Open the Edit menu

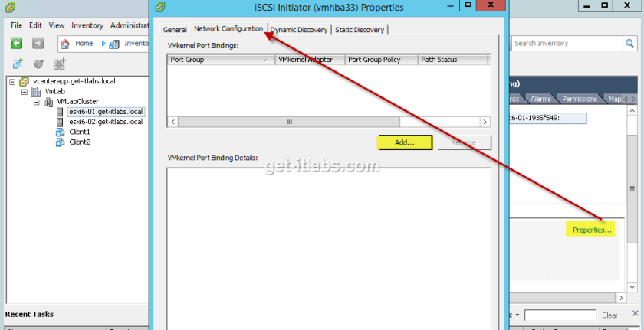coord(35,25)
